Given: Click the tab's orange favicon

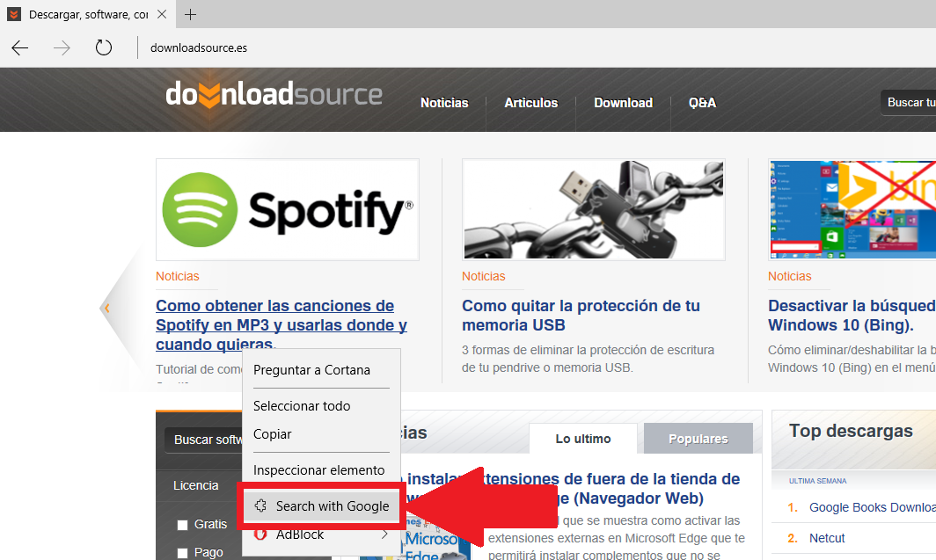Looking at the screenshot, I should tap(14, 14).
